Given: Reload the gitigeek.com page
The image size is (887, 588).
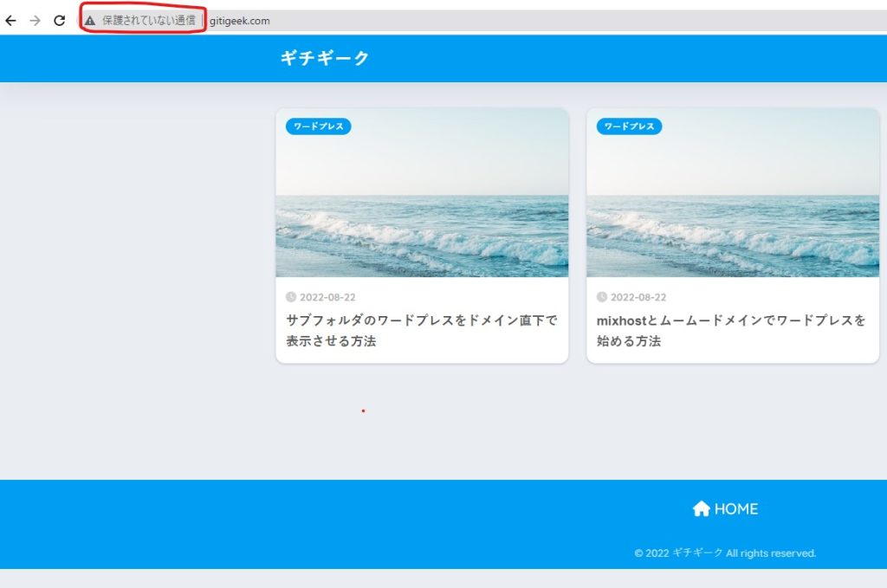Looking at the screenshot, I should click(x=59, y=21).
